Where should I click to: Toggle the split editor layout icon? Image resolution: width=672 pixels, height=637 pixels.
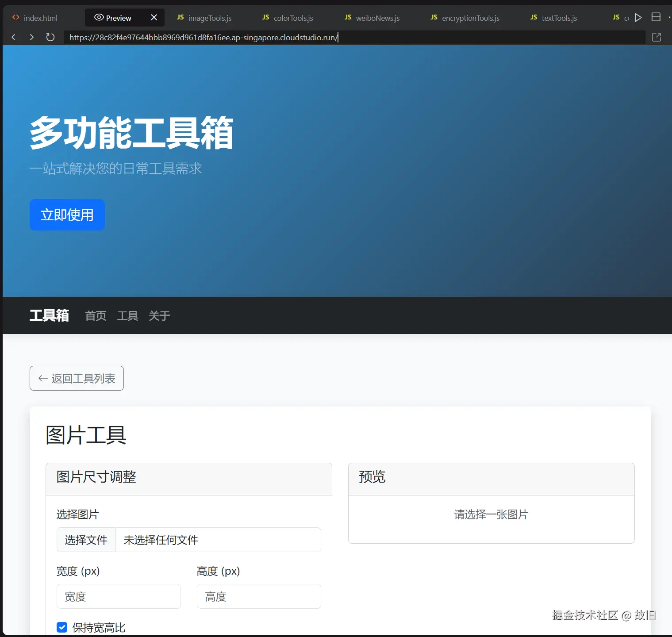pos(656,17)
